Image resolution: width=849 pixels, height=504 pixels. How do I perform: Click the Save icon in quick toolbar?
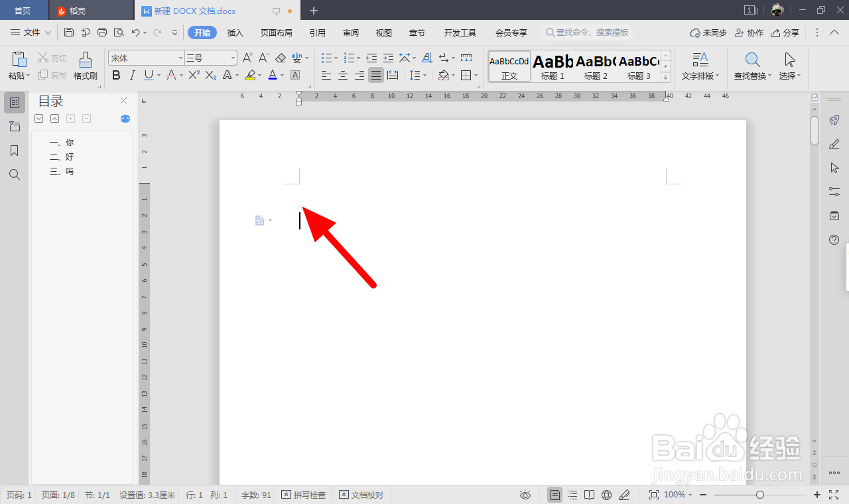(69, 32)
